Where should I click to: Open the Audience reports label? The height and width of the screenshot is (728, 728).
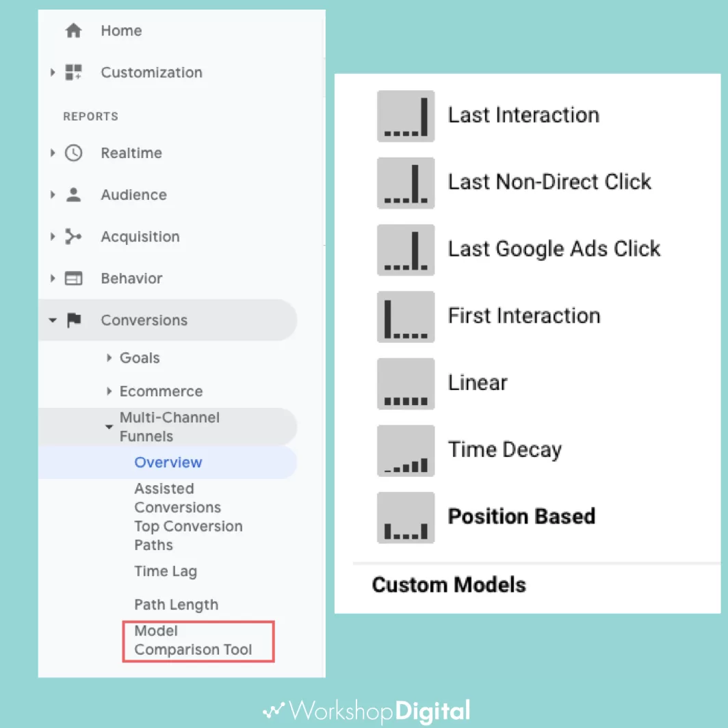pos(134,194)
